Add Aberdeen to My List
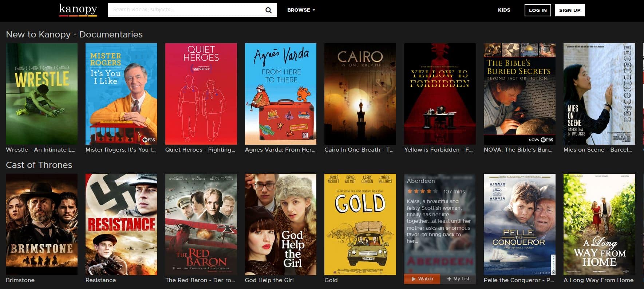Viewport: 644px width, 289px height. 458,279
